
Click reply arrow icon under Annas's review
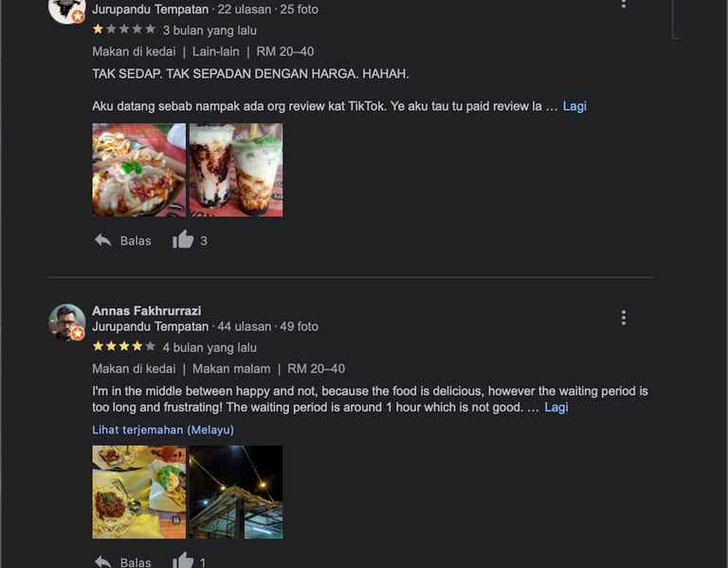[x=103, y=562]
